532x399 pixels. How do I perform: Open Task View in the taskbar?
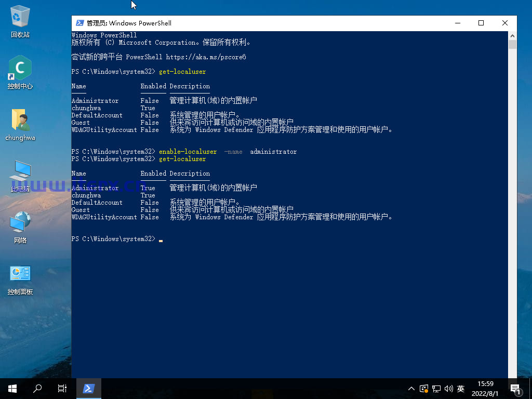pyautogui.click(x=62, y=389)
